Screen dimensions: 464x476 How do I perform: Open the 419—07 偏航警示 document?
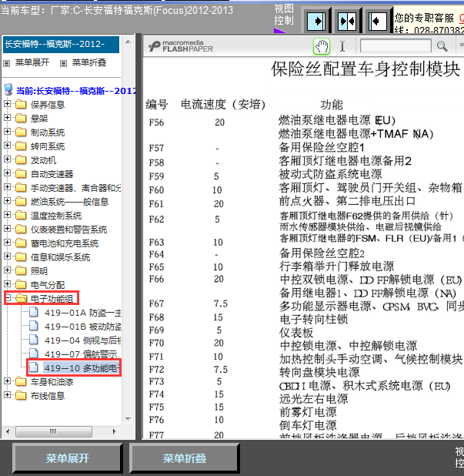81,354
